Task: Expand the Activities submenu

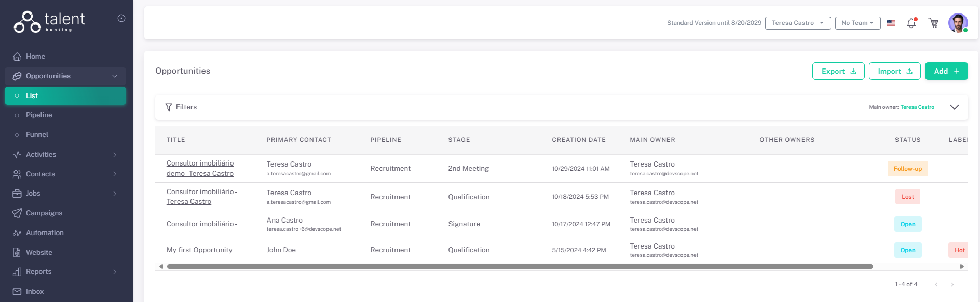Action: pyautogui.click(x=115, y=155)
